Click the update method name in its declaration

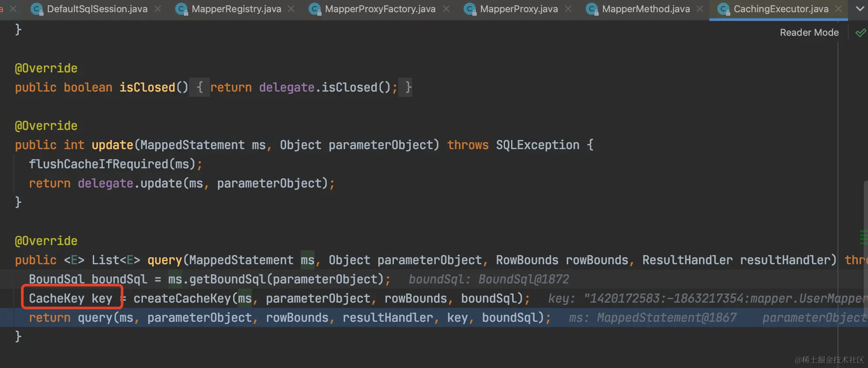(x=112, y=145)
